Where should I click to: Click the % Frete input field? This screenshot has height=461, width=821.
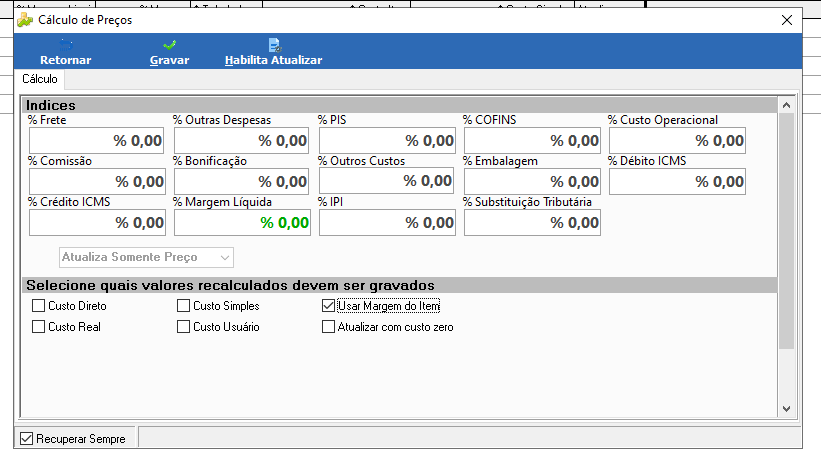(x=97, y=140)
